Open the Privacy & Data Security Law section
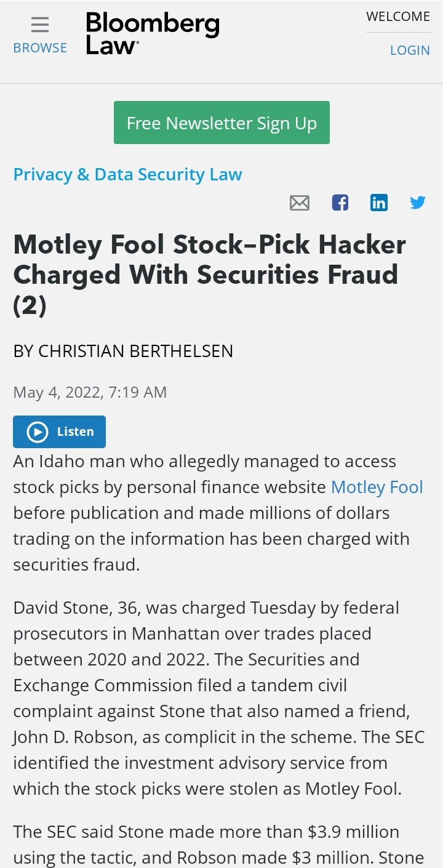The width and height of the screenshot is (443, 868). click(x=127, y=174)
